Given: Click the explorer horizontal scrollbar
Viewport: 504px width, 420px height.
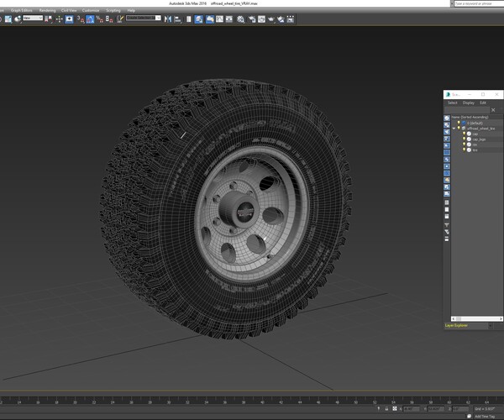Looking at the screenshot, I should [x=476, y=318].
